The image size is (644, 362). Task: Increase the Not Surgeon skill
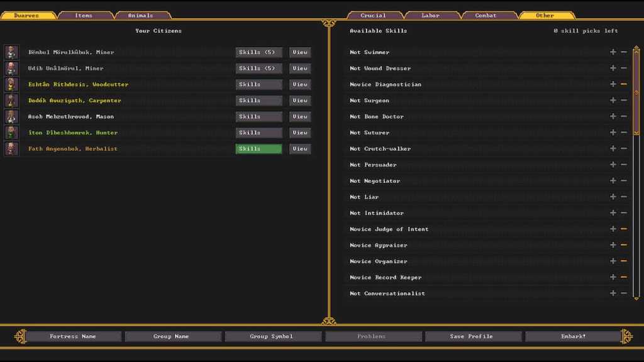coord(613,100)
